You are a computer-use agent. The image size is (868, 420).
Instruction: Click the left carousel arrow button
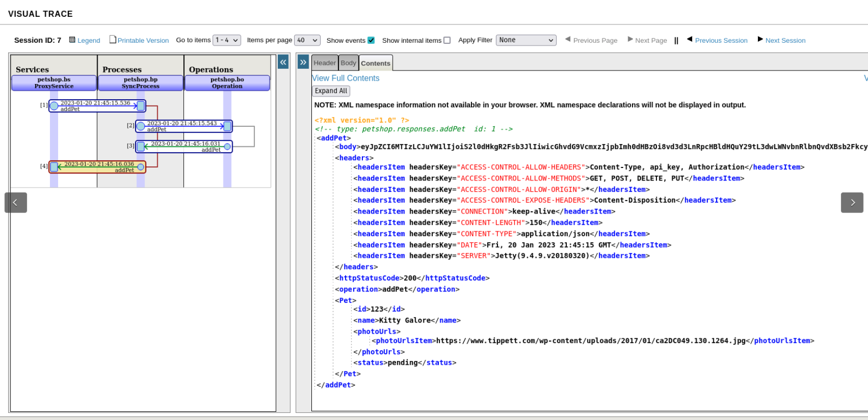click(x=16, y=203)
